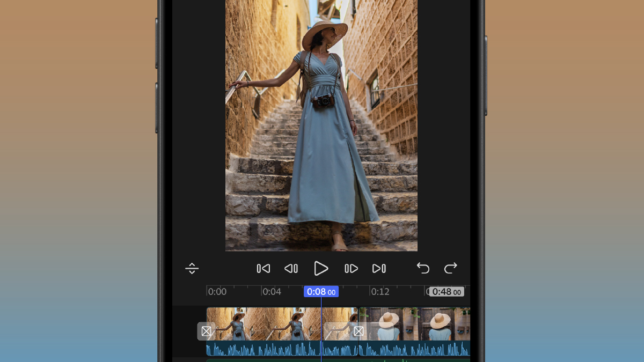Click the 0:12 mark on the time ruler
644x362 pixels.
point(380,292)
